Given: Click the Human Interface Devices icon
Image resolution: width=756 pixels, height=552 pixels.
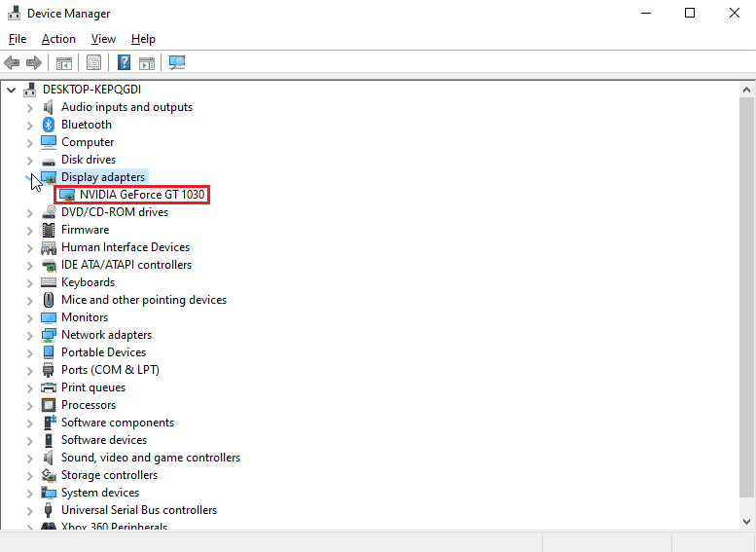Looking at the screenshot, I should click(x=49, y=247).
